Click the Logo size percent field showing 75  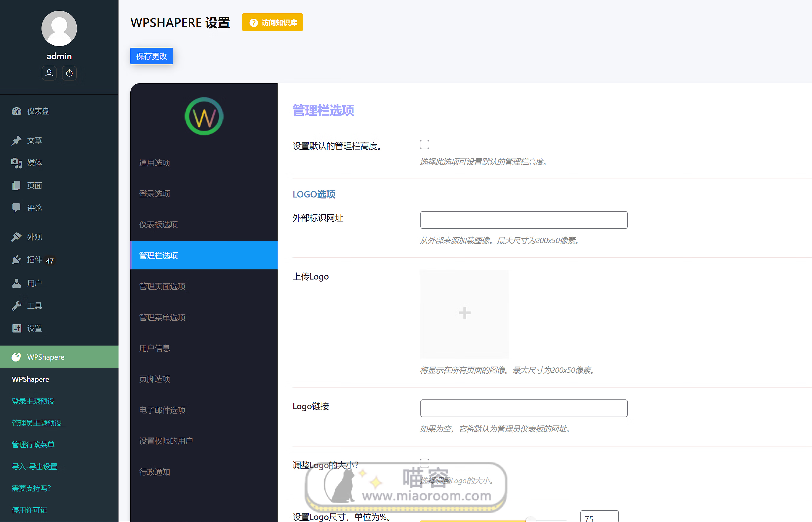(x=599, y=516)
